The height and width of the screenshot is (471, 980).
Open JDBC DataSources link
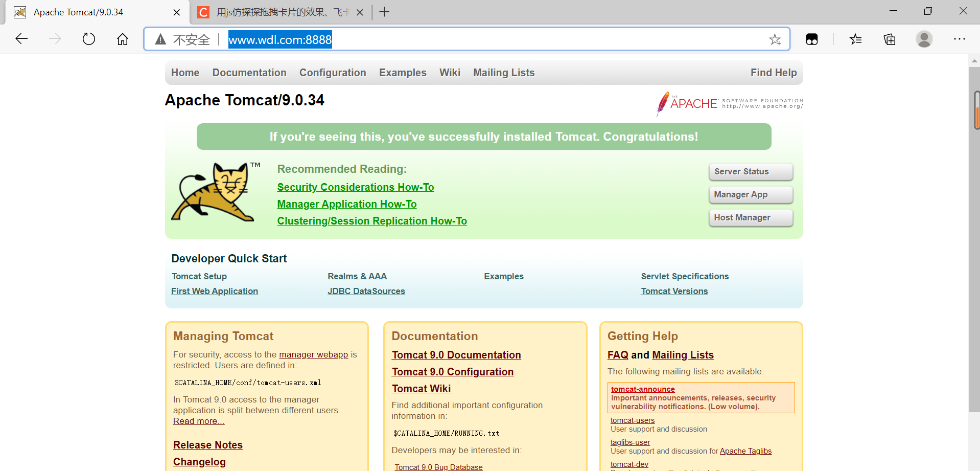[x=366, y=291]
